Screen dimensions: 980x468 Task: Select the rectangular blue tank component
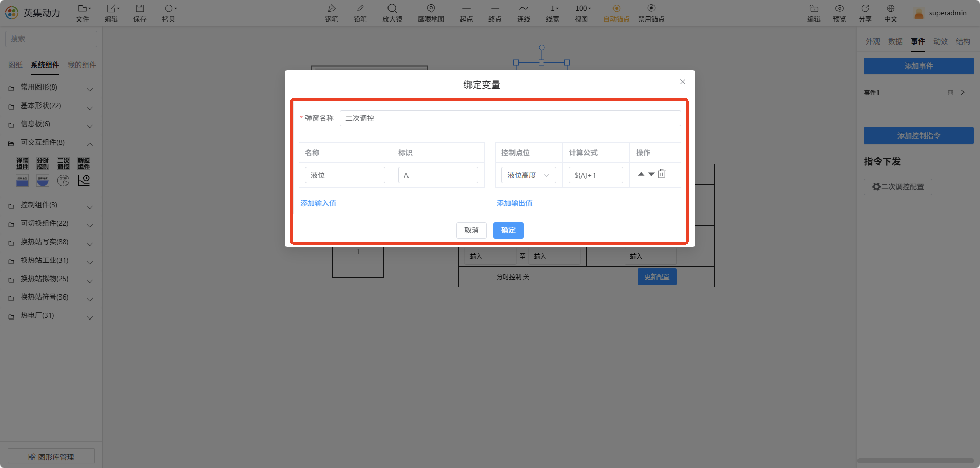point(22,181)
